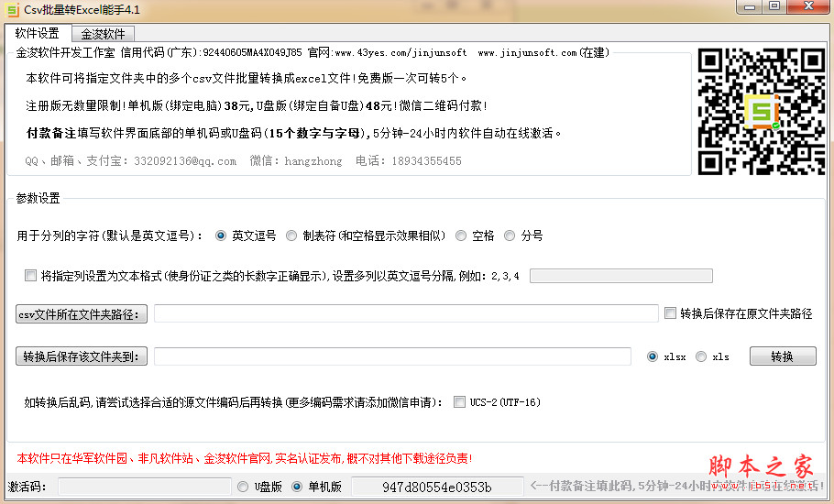The image size is (834, 504).
Task: Click the www.43yes.com/jinjunsoft website text
Action: 401,52
